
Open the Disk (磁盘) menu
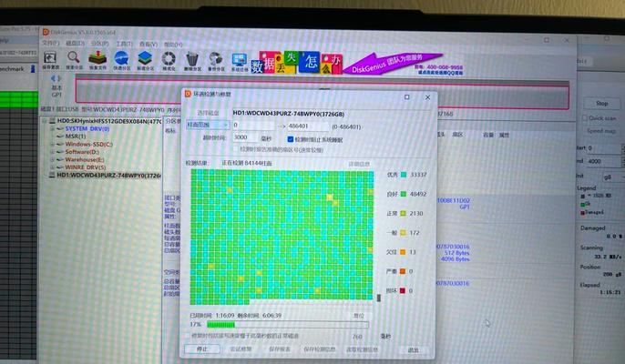75,43
